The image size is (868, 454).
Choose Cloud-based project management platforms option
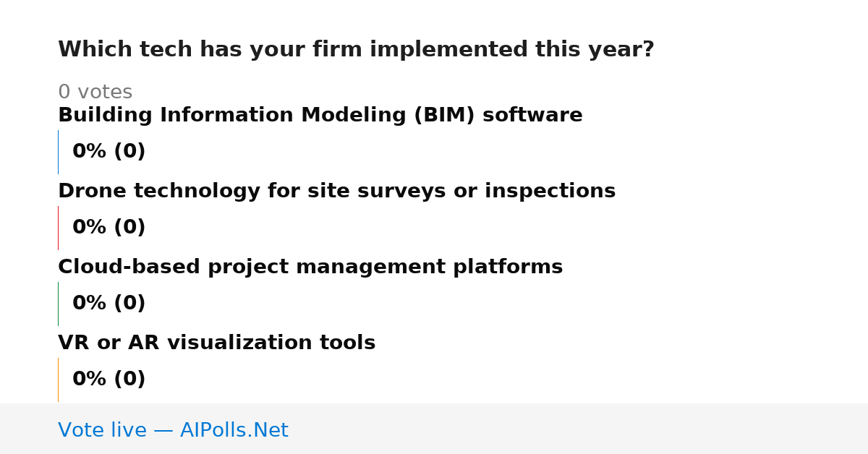click(310, 267)
